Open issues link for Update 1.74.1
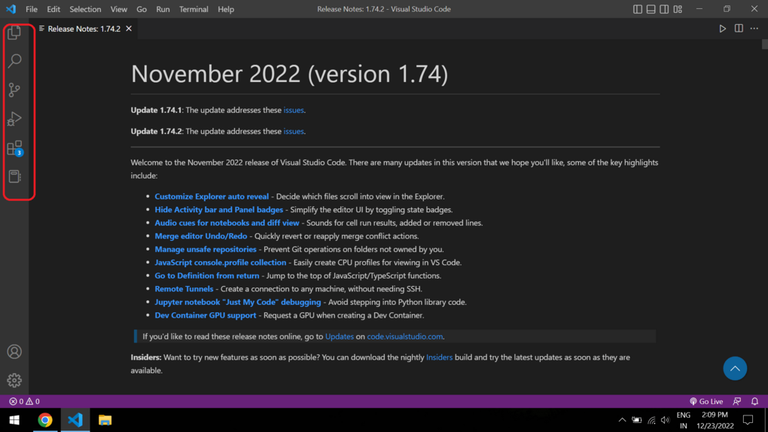 tap(293, 110)
